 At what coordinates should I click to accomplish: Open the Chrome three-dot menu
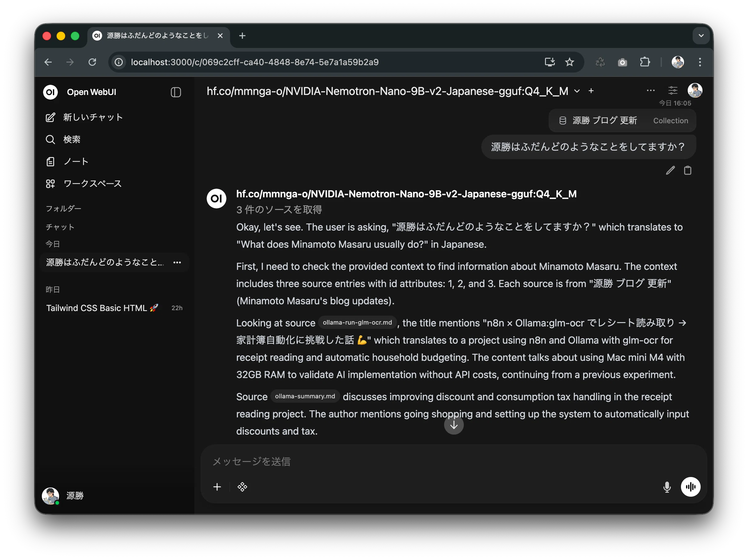700,62
